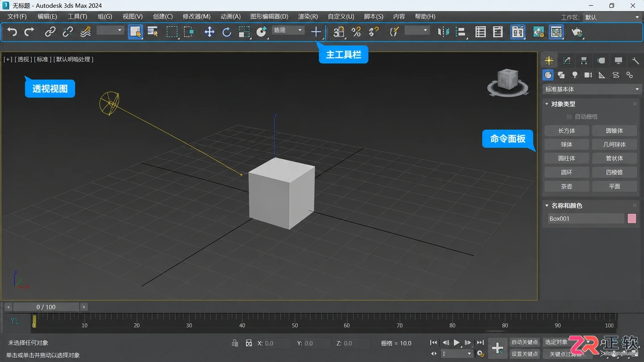Select the Lights category icon

click(575, 75)
